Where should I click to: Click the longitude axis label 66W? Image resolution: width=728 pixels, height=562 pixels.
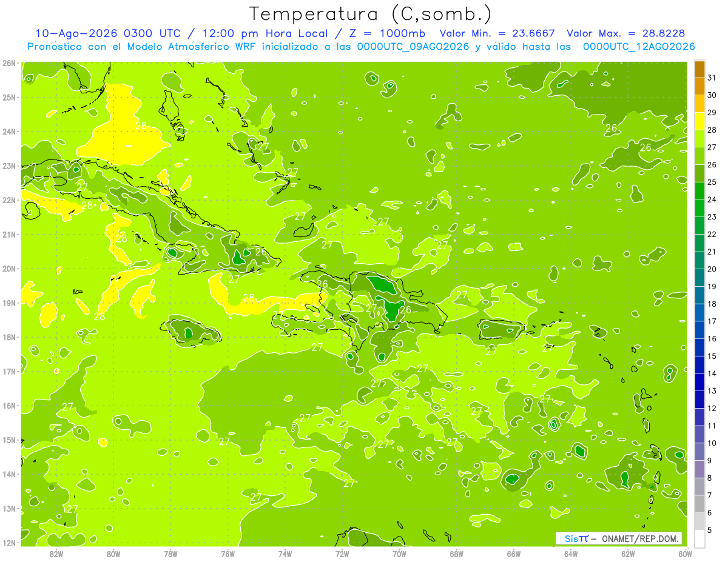pyautogui.click(x=514, y=554)
